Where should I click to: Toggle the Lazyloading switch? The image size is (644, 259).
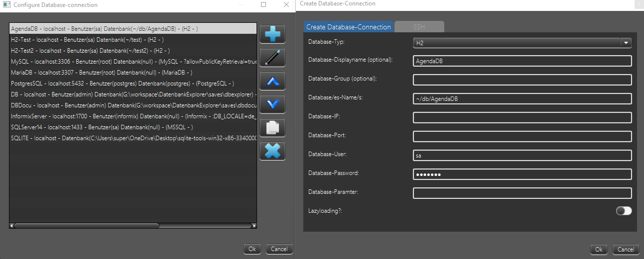[624, 211]
